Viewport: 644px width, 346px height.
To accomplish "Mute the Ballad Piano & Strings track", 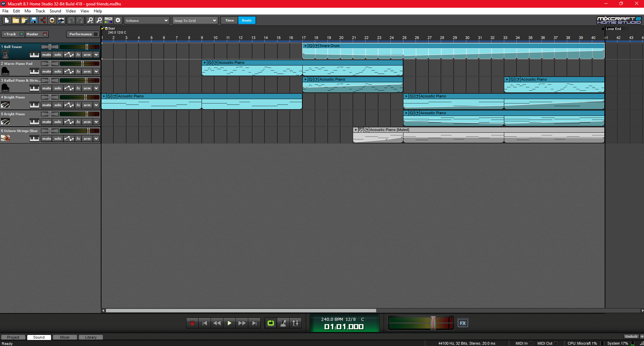I will (46, 88).
